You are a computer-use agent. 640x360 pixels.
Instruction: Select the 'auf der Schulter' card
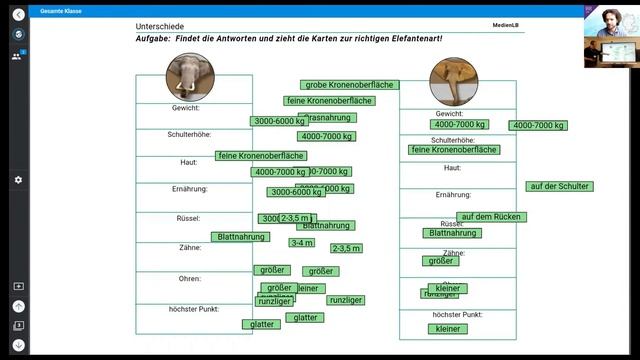tap(559, 186)
